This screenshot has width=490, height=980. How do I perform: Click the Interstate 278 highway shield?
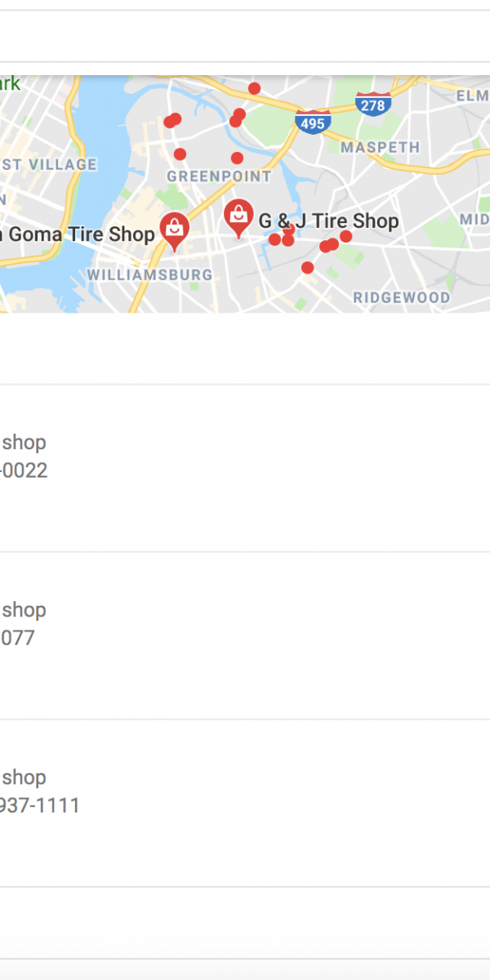pos(373,105)
